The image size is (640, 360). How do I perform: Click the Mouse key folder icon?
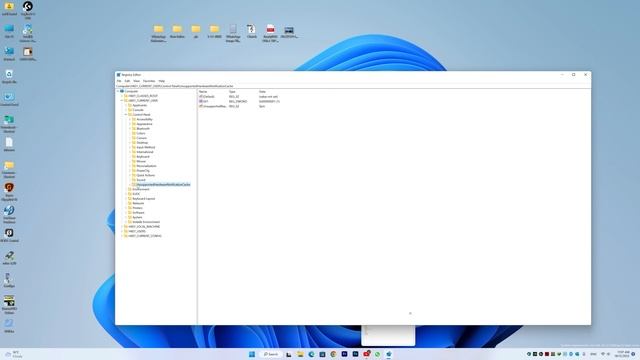point(134,161)
